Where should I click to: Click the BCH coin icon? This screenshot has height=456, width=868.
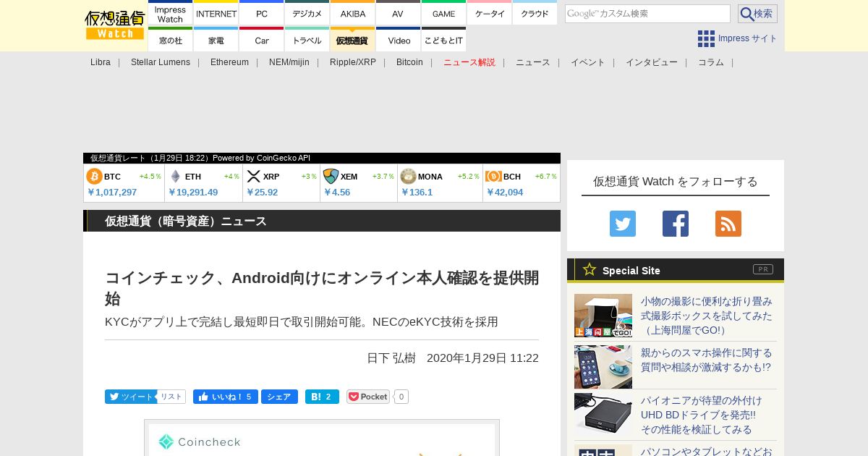493,177
